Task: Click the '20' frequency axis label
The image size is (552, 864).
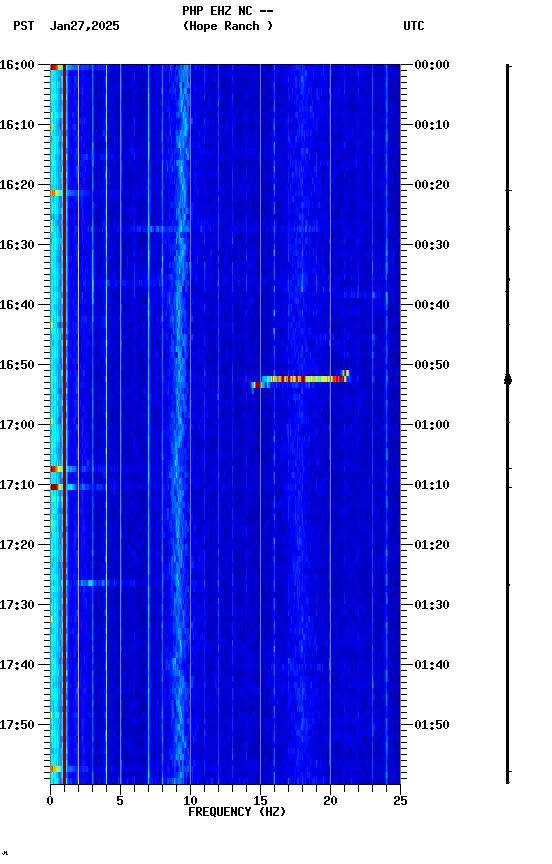Action: 330,801
